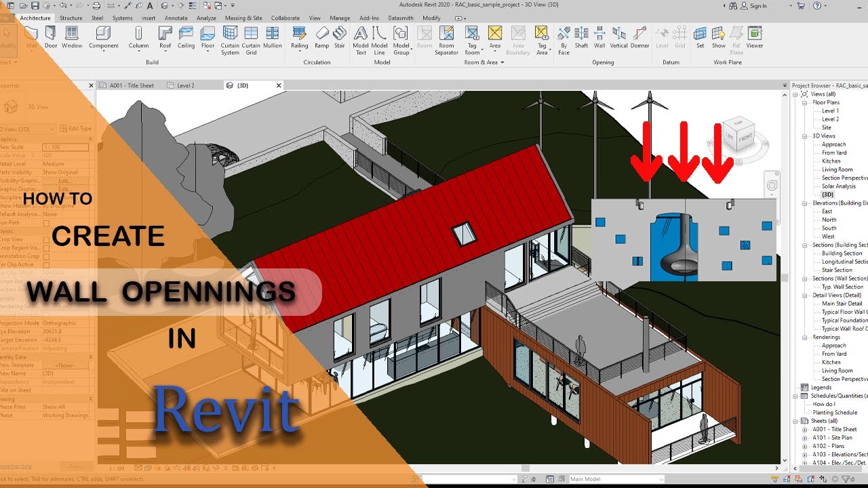Expand the A101 - Site Plan node
Image resolution: width=868 pixels, height=488 pixels.
[x=805, y=438]
